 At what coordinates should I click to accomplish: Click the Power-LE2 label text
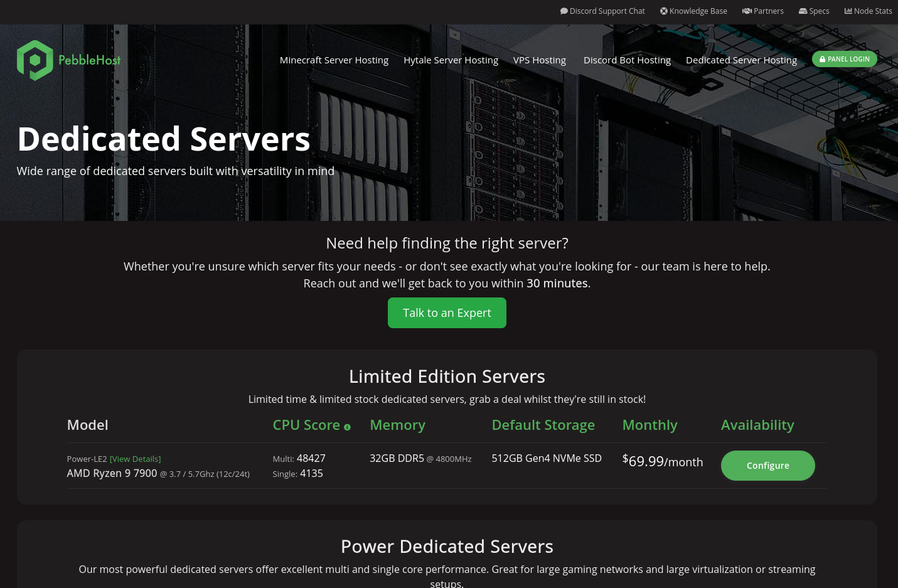tap(87, 459)
